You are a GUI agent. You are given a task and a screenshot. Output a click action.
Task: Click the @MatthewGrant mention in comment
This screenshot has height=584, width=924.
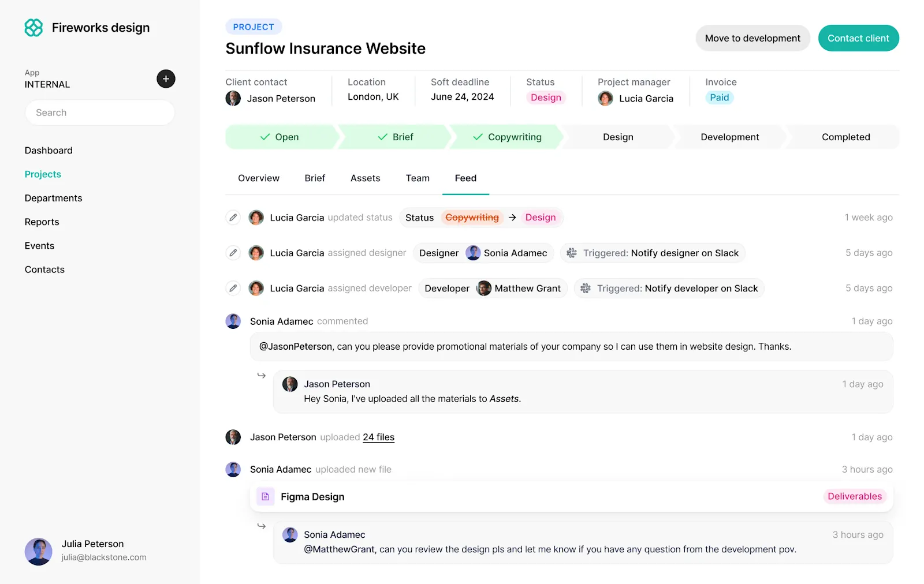340,549
